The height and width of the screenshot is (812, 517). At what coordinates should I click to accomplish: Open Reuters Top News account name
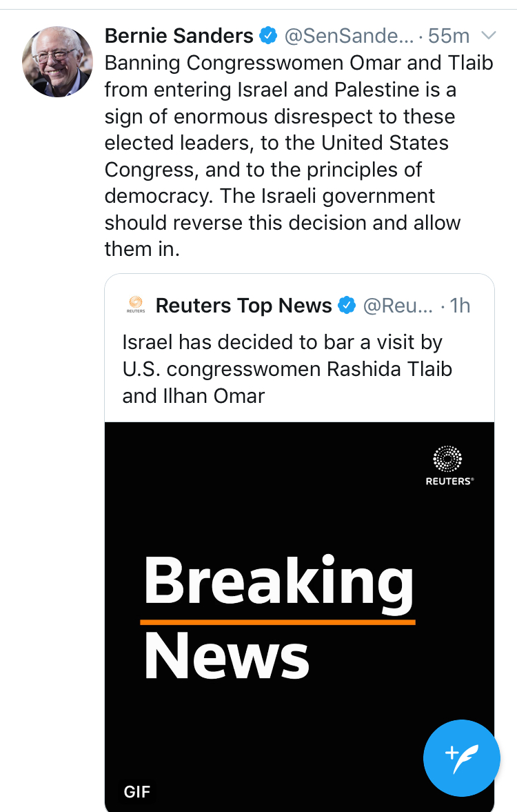pyautogui.click(x=244, y=306)
